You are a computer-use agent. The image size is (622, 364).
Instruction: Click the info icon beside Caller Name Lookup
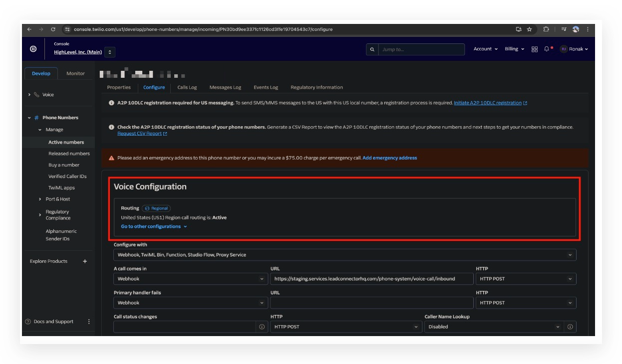click(x=570, y=327)
